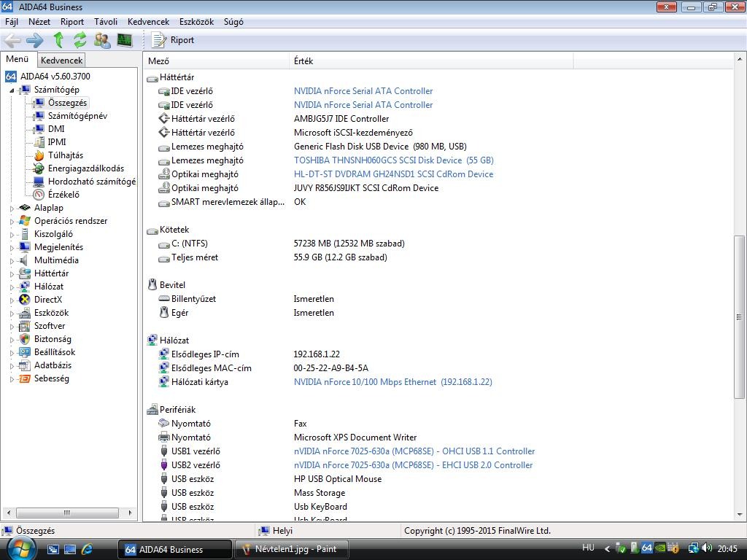Select the Adatbázis tree item
The width and height of the screenshot is (747, 560).
coord(53,365)
